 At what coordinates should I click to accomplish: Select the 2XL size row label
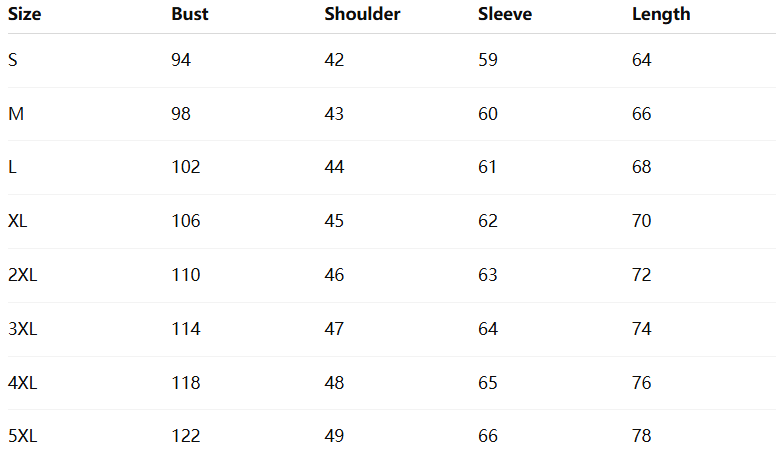[x=22, y=275]
